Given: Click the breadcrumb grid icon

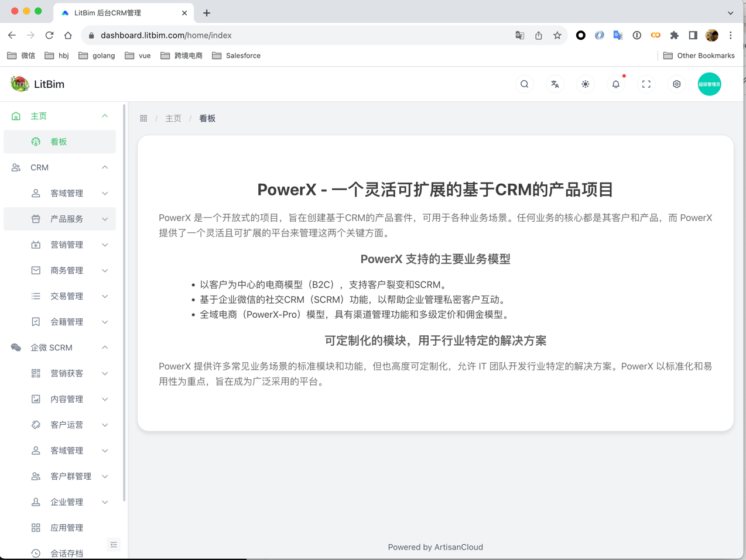Looking at the screenshot, I should (x=143, y=118).
